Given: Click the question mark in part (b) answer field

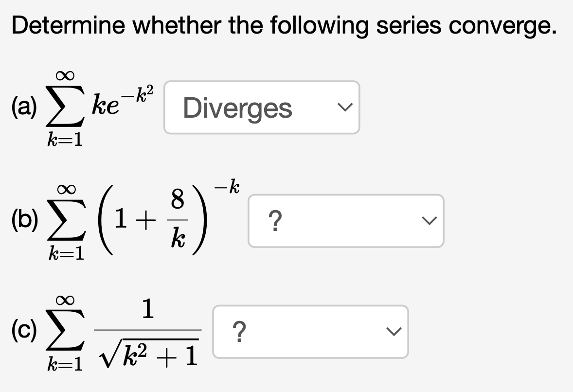Looking at the screenshot, I should [x=275, y=221].
